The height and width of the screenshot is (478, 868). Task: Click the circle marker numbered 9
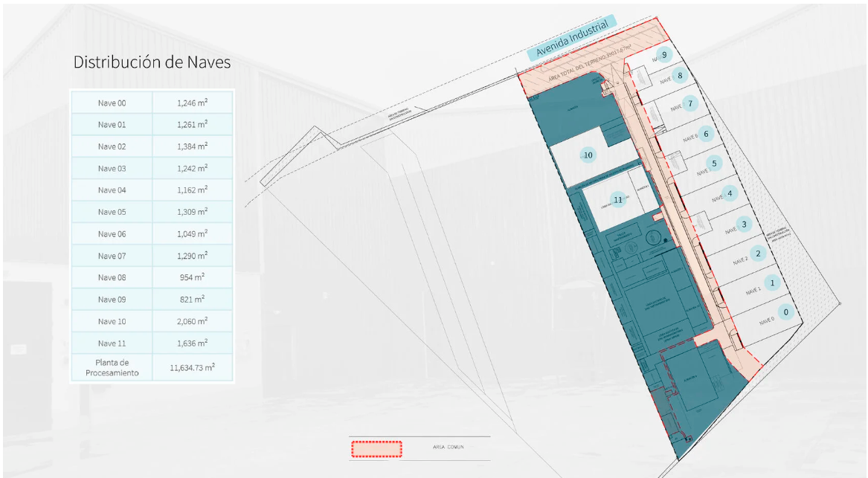(x=664, y=55)
